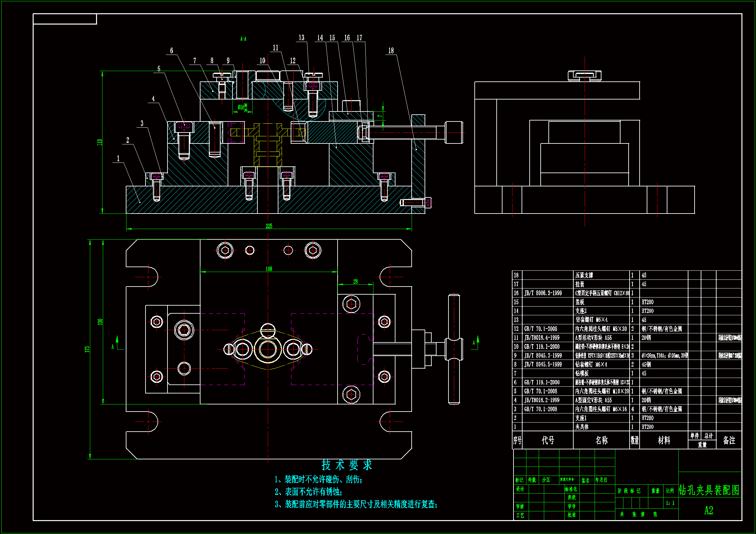756x534 pixels.
Task: Click the A2 sheet size label
Action: click(x=708, y=510)
